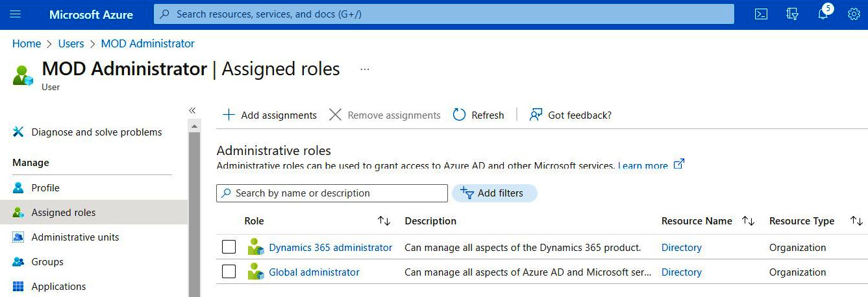This screenshot has width=868, height=297.
Task: Sort by Role column arrows
Action: pyautogui.click(x=384, y=221)
